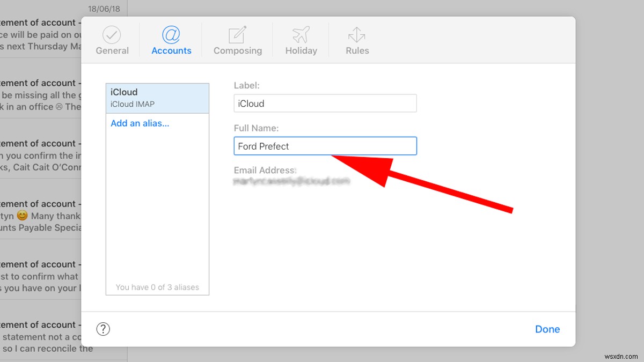Viewport: 644px width, 362px height.
Task: Click the Full Name input field
Action: [325, 145]
